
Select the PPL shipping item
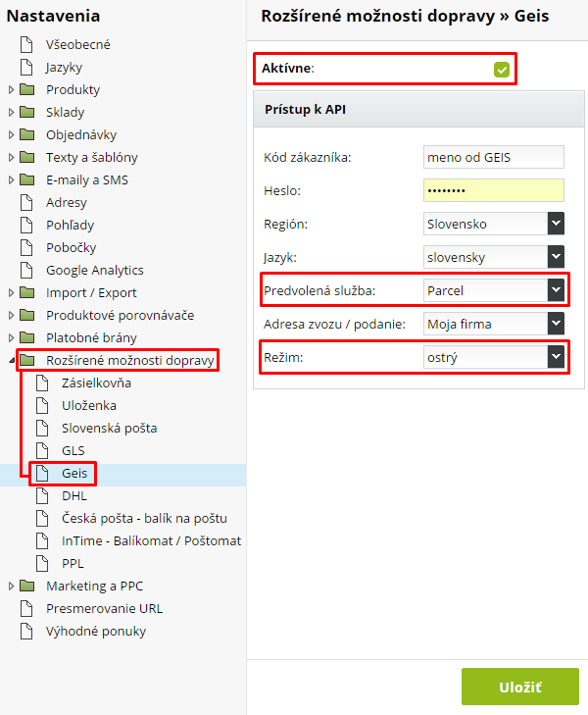coord(72,563)
